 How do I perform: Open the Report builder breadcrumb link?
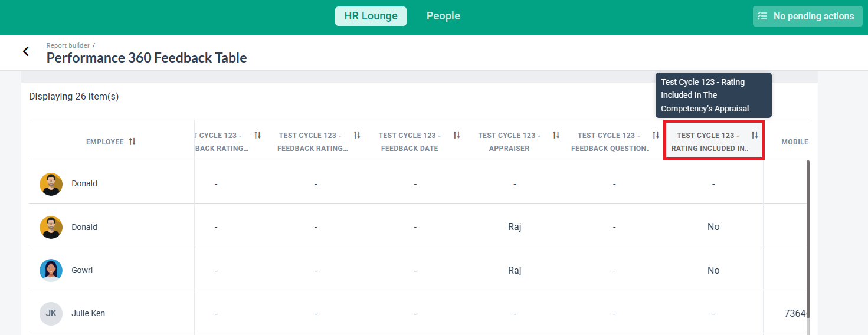tap(68, 45)
